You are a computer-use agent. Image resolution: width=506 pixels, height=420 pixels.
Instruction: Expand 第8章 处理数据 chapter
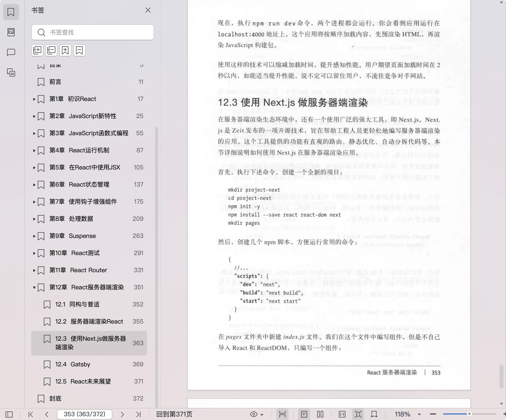(34, 219)
